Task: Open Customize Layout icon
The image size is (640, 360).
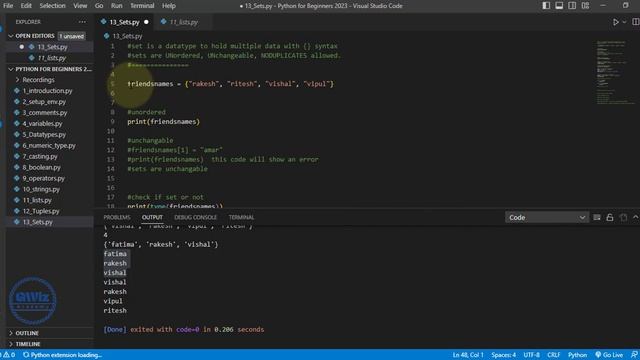Action: (x=585, y=6)
